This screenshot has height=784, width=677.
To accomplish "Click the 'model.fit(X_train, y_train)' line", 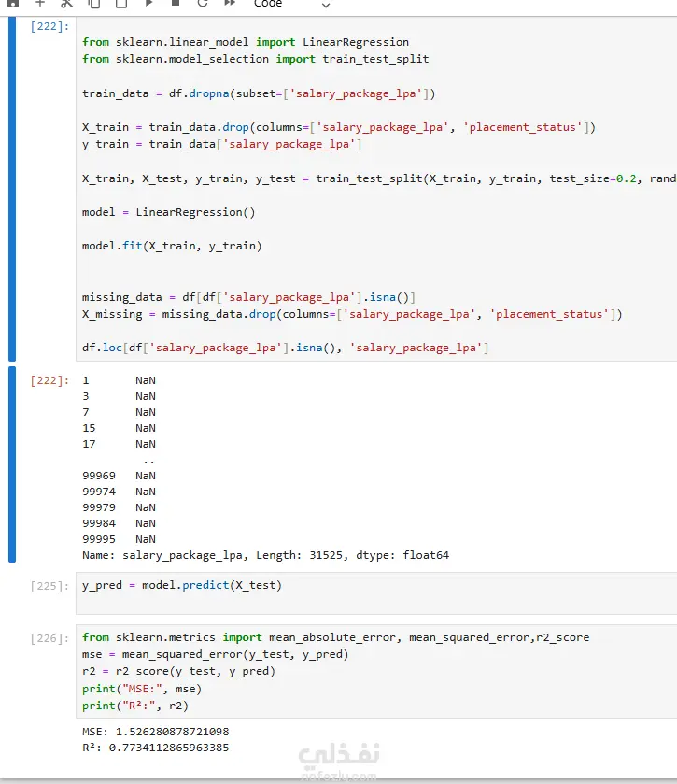I will (172, 246).
